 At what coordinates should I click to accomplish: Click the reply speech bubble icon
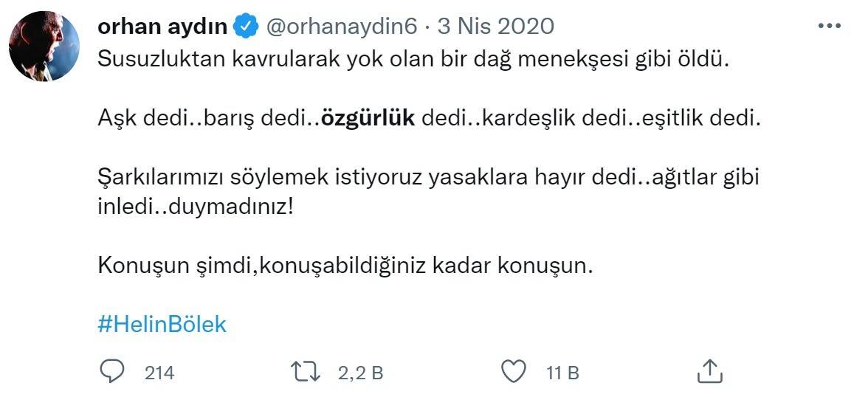tap(111, 372)
